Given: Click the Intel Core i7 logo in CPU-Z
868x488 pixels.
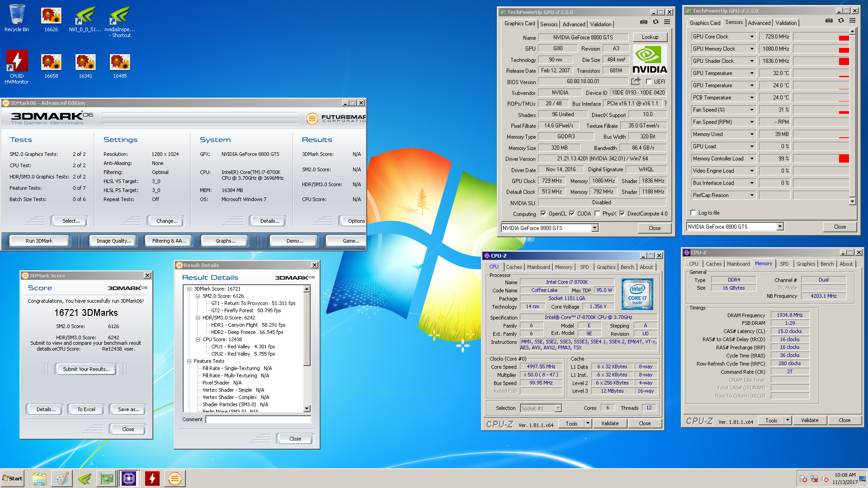Looking at the screenshot, I should pos(637,294).
